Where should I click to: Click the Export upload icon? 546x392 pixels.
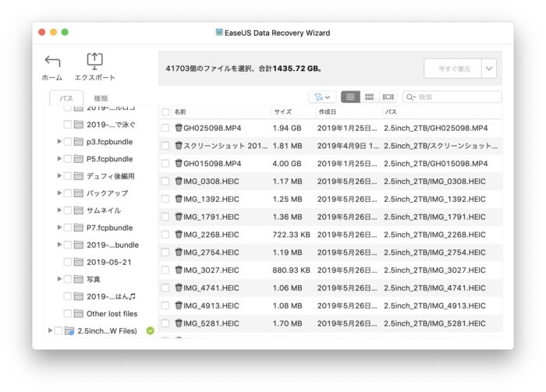click(x=94, y=62)
